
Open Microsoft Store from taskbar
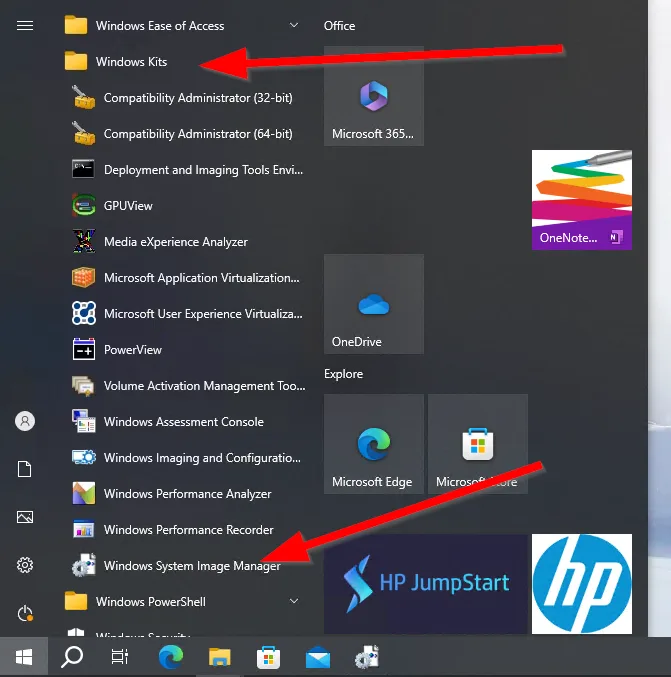tap(269, 657)
